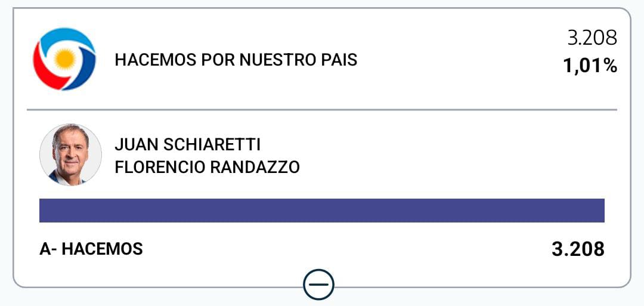Click the bold 3.208 list vote count
This screenshot has height=306, width=644.
click(578, 249)
